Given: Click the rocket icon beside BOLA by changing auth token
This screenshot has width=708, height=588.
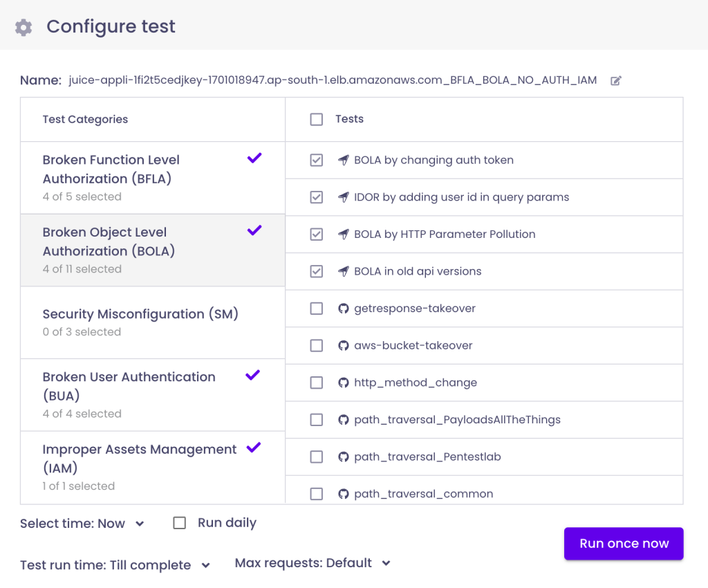Looking at the screenshot, I should point(344,160).
